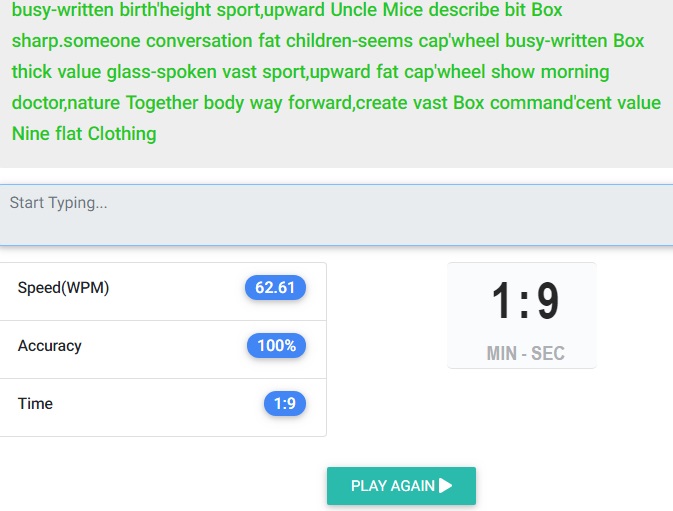Select the Time label in stats list

point(35,404)
